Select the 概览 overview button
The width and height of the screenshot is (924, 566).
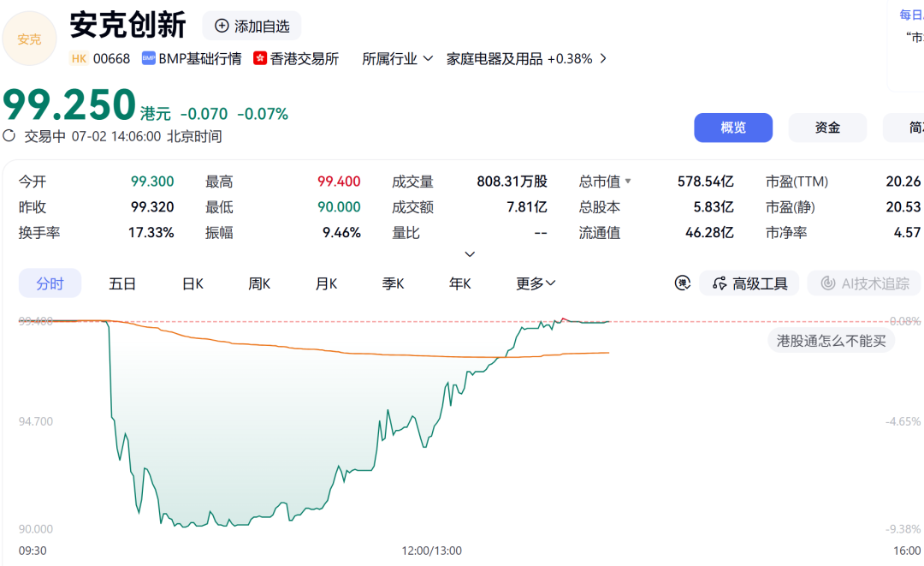tap(733, 128)
